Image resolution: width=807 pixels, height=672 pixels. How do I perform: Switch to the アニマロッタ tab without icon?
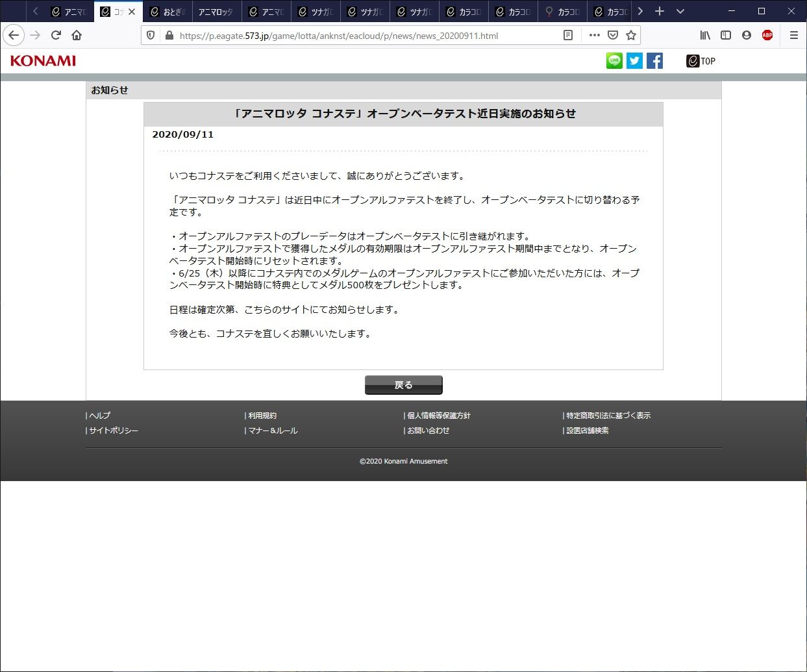tap(217, 12)
